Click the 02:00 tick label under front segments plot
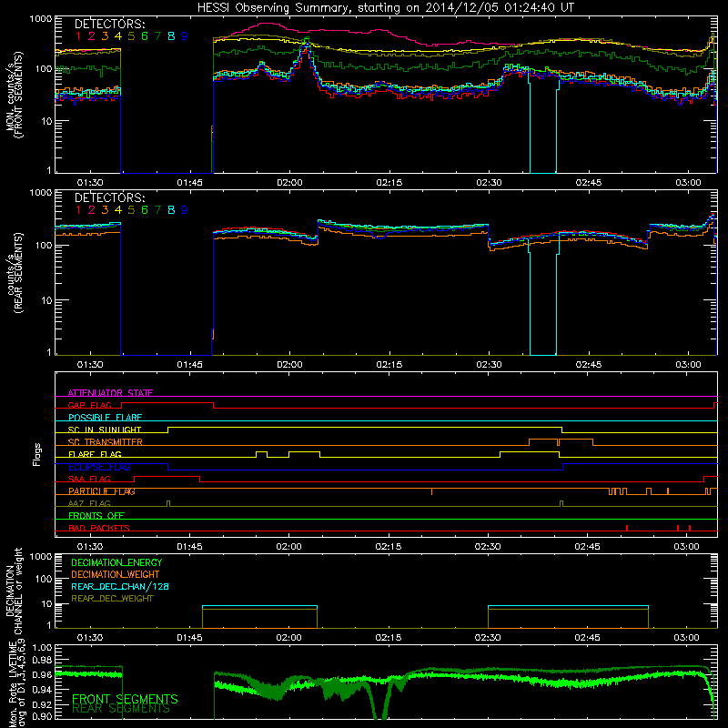 pyautogui.click(x=289, y=183)
